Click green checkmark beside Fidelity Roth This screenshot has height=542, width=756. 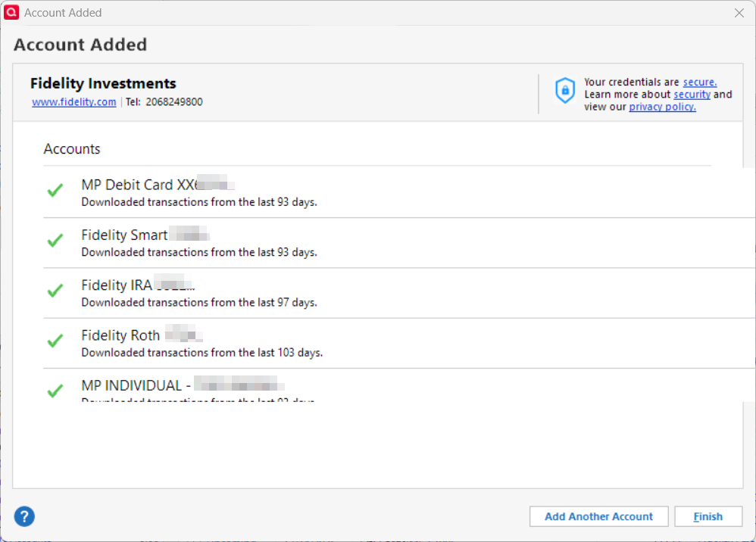(x=55, y=341)
